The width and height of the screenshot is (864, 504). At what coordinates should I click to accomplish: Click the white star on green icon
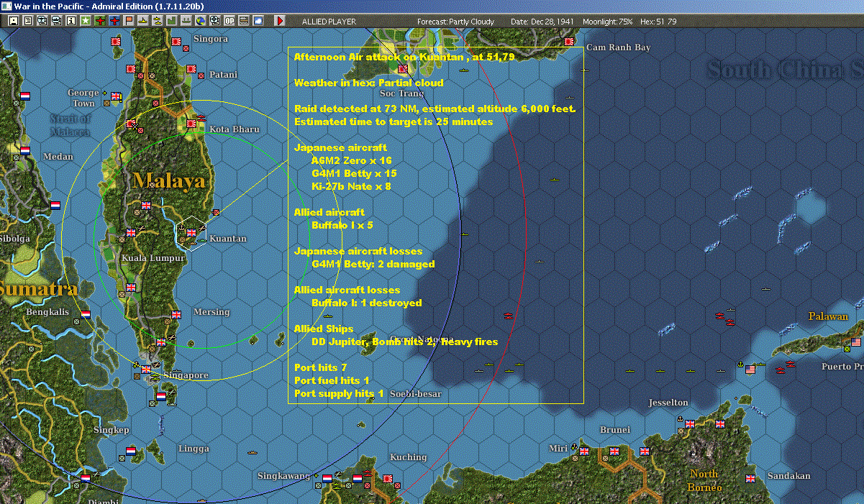(x=85, y=21)
